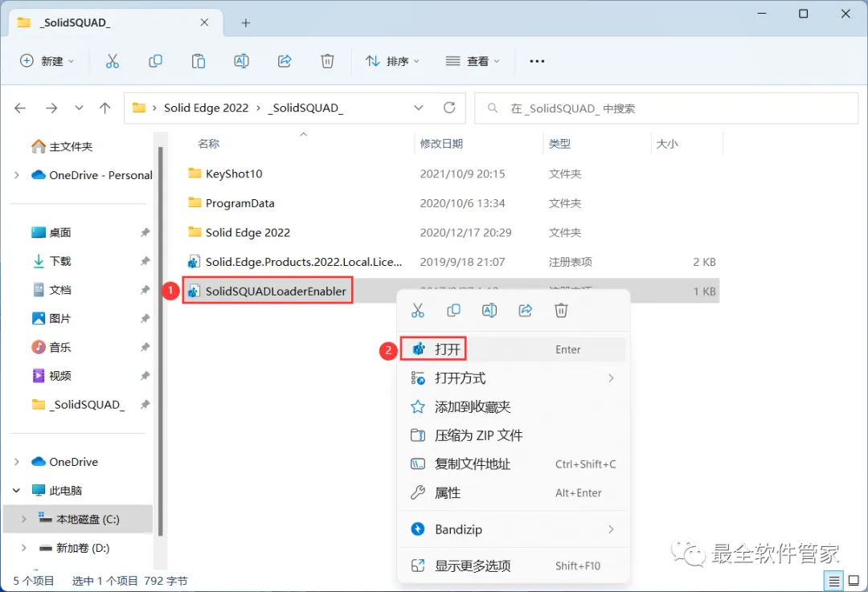This screenshot has height=592, width=868.
Task: Open a new tab with the plus button
Action: coord(246,22)
